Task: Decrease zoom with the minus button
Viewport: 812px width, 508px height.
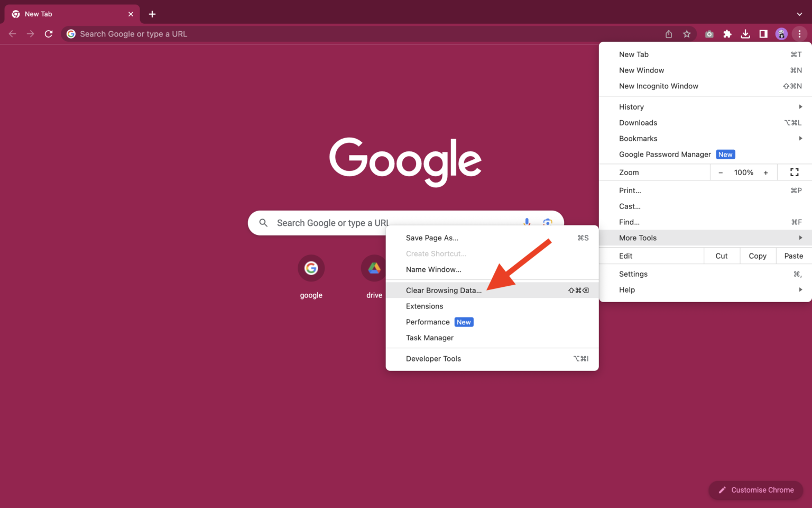Action: point(721,173)
